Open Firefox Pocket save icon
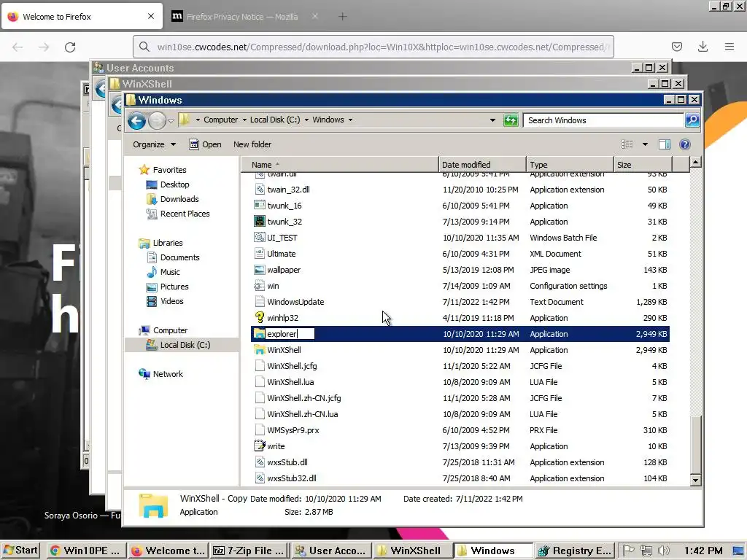Screen dimensions: 747x560 676,47
